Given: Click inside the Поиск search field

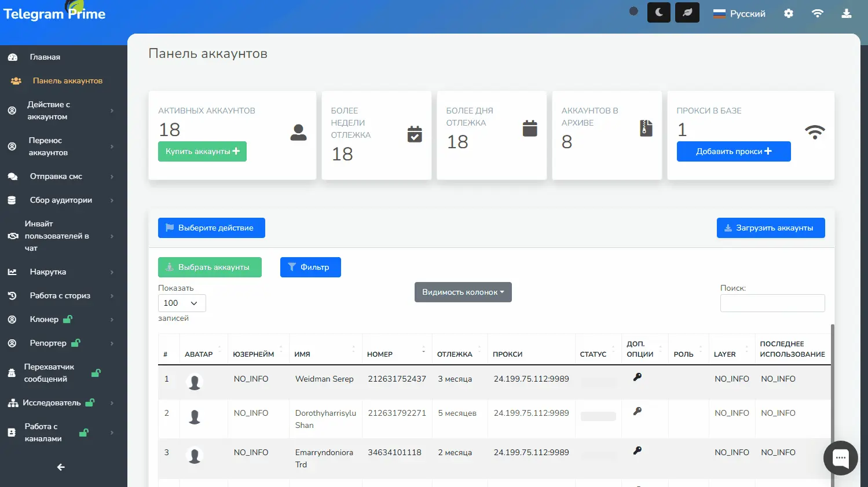Looking at the screenshot, I should (x=772, y=303).
